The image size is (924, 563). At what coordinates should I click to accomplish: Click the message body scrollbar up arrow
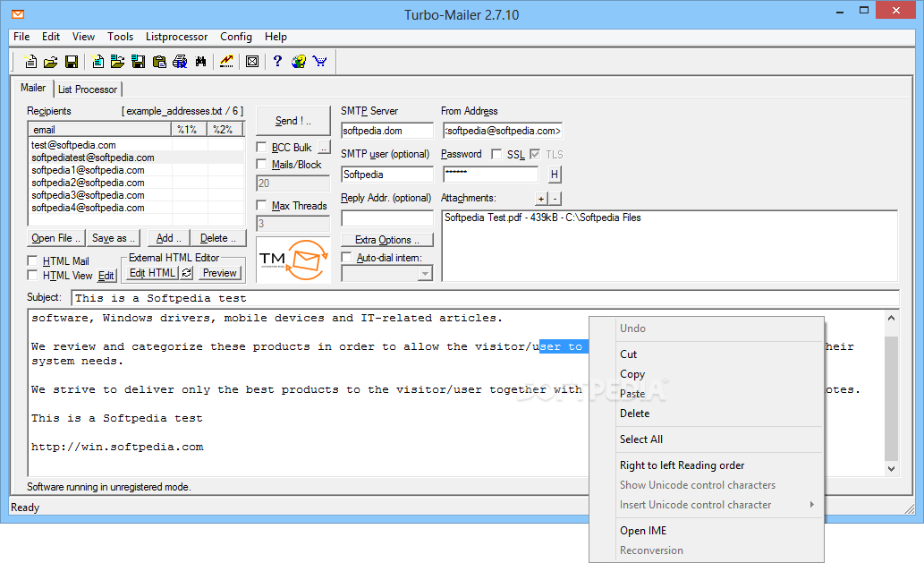pyautogui.click(x=891, y=318)
